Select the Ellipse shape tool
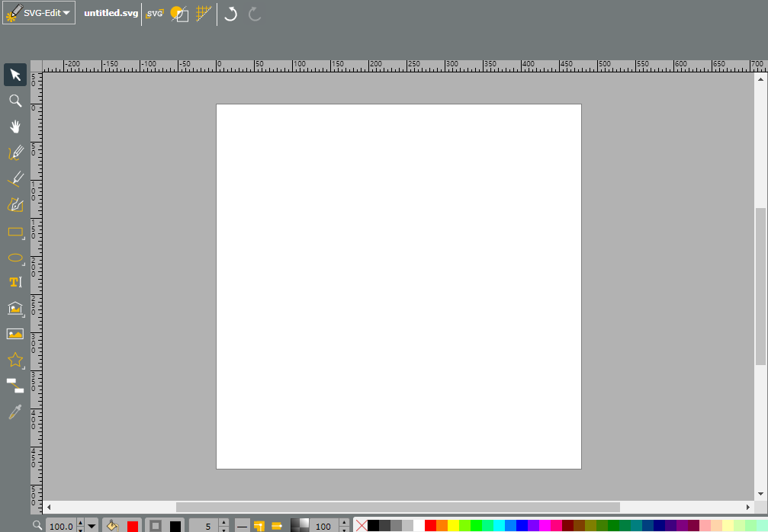This screenshot has width=768, height=532. (x=15, y=258)
